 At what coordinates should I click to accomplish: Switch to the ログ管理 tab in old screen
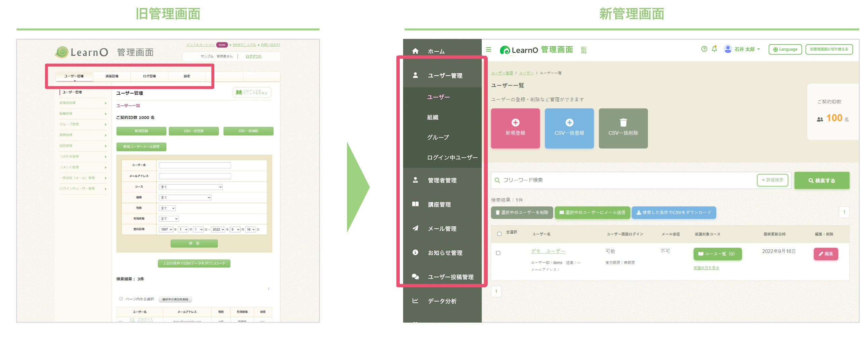[x=149, y=77]
